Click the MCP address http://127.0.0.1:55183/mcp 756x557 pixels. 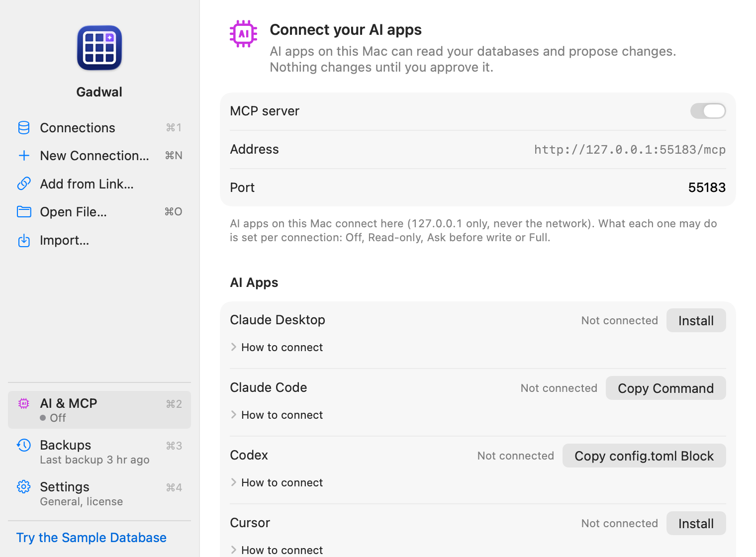click(x=630, y=149)
